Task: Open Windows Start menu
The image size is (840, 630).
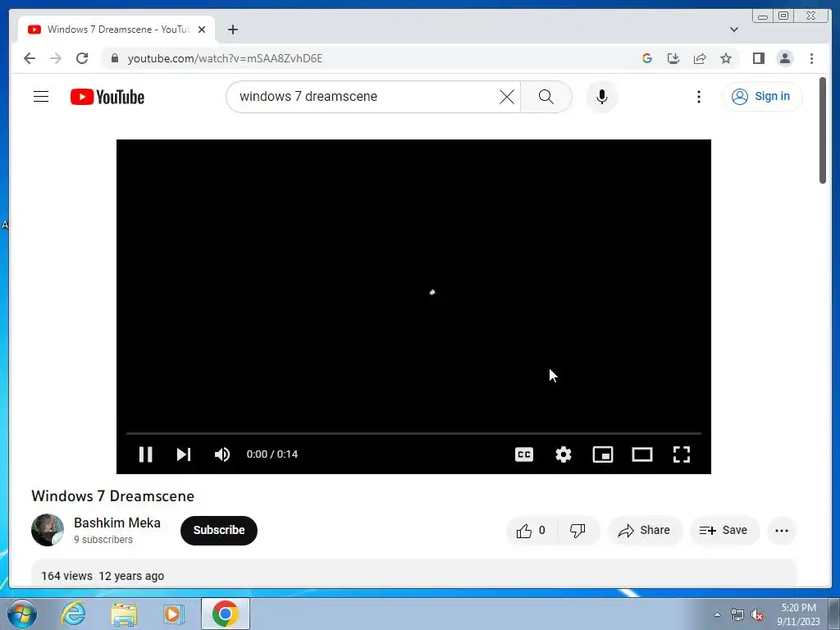Action: 21,614
